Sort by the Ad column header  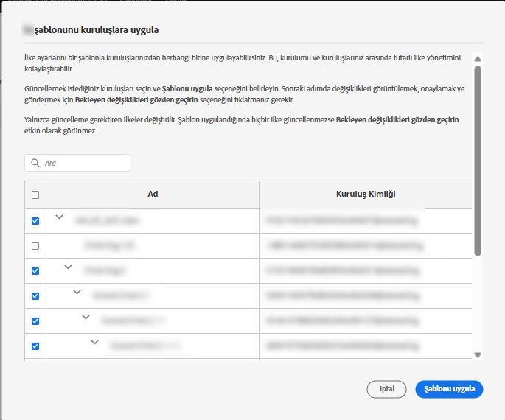point(153,194)
